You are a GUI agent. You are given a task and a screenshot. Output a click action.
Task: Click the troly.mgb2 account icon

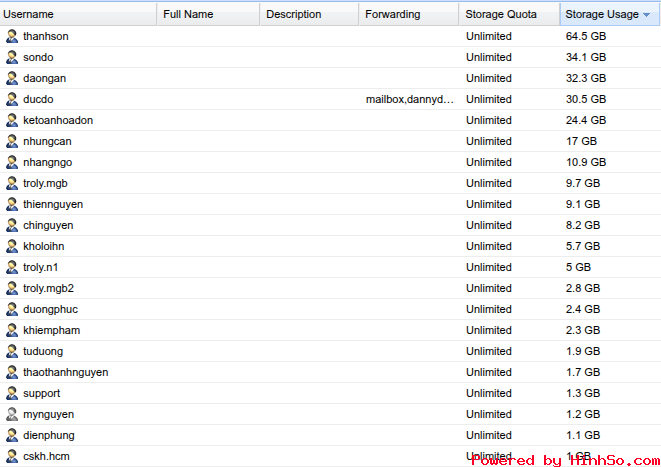[12, 288]
